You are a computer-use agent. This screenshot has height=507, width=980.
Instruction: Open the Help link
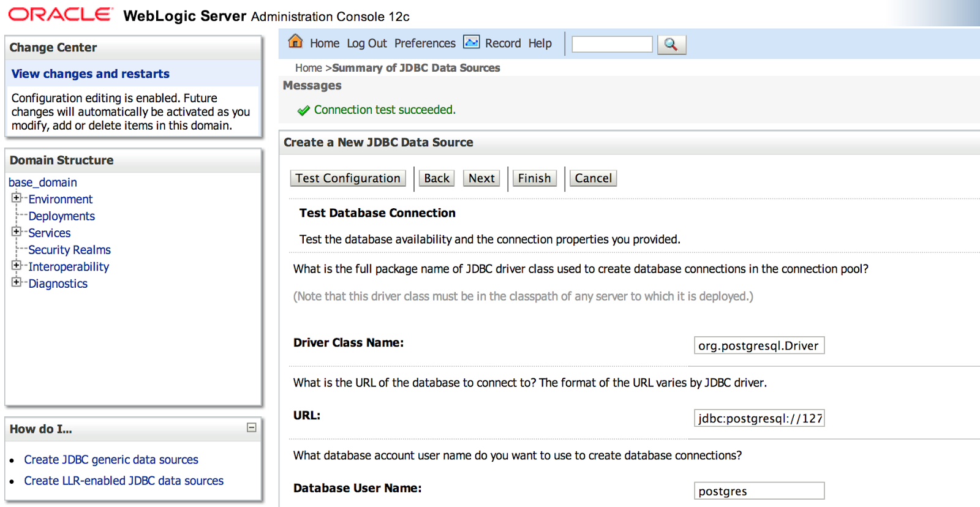[x=540, y=43]
